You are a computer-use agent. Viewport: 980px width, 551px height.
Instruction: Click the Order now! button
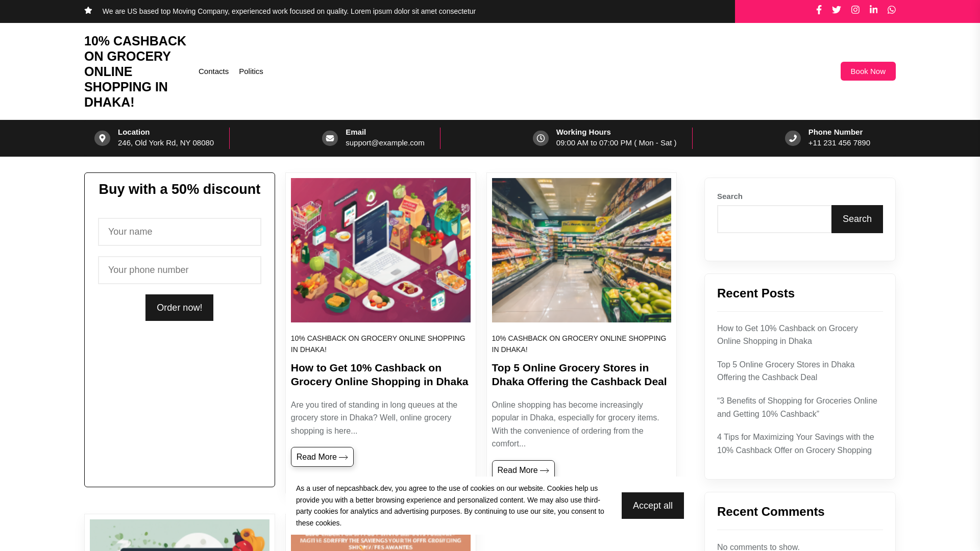pos(179,308)
